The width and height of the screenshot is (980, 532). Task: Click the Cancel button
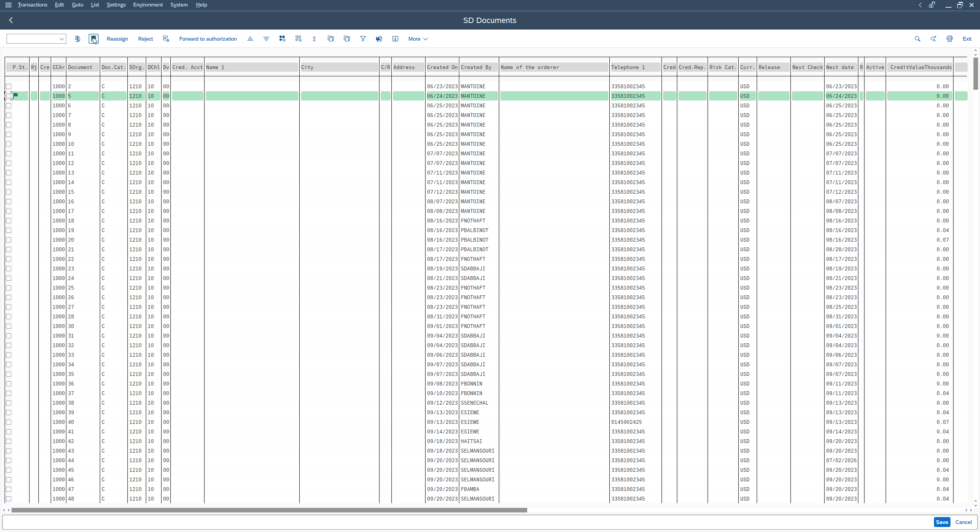pos(964,522)
